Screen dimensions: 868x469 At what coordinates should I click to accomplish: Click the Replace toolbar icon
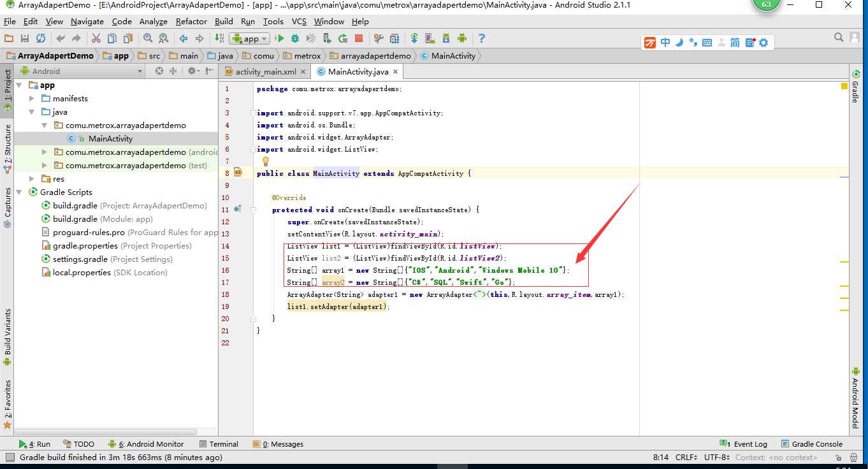[x=163, y=38]
